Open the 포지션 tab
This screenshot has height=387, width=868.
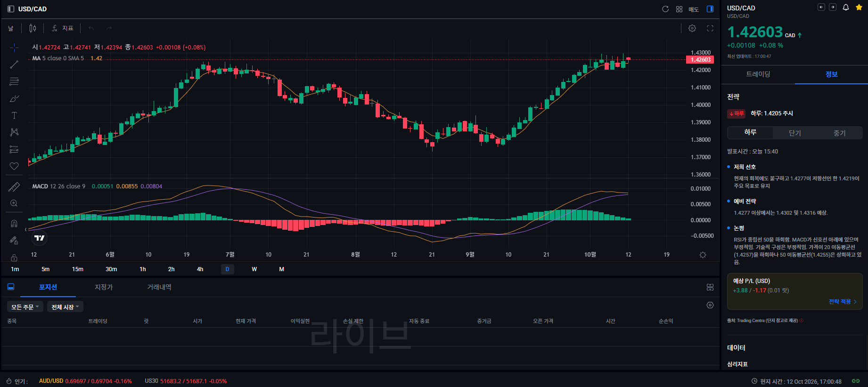coord(48,287)
